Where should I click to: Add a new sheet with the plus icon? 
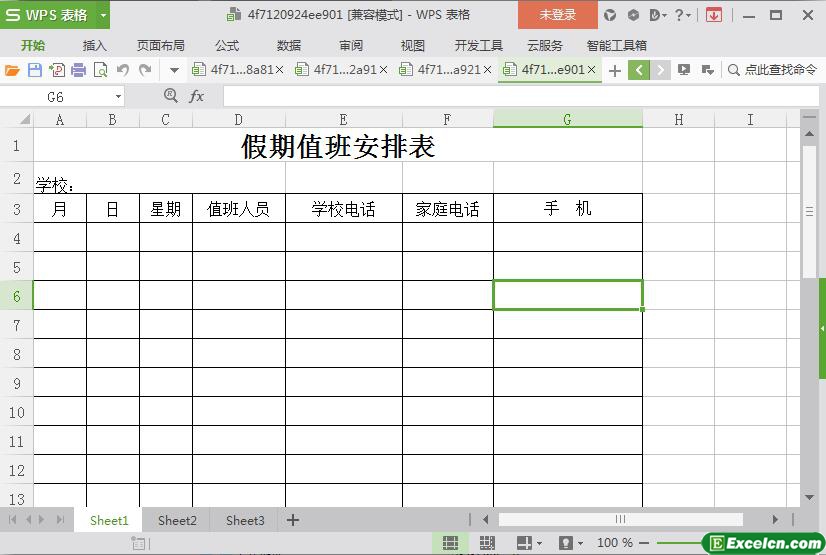coord(293,520)
